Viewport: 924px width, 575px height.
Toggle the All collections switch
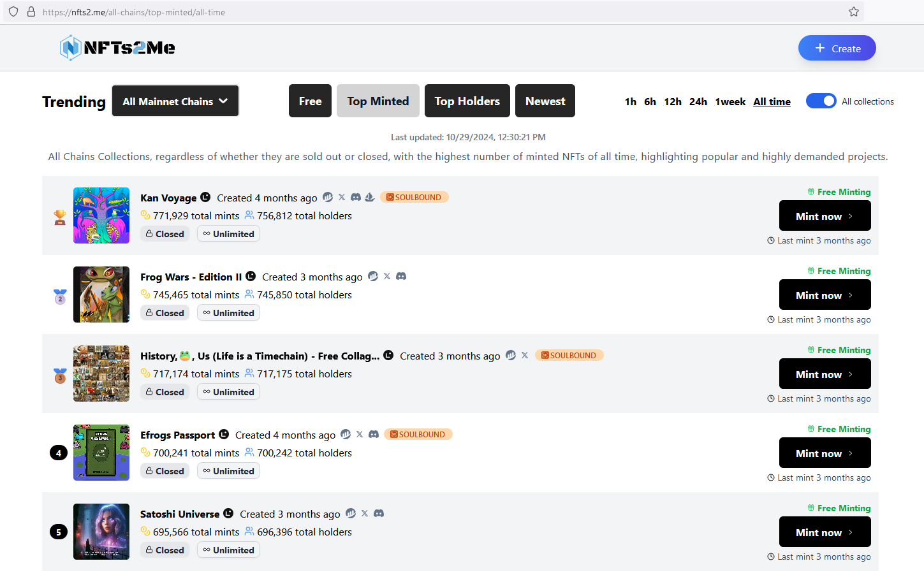(x=821, y=101)
